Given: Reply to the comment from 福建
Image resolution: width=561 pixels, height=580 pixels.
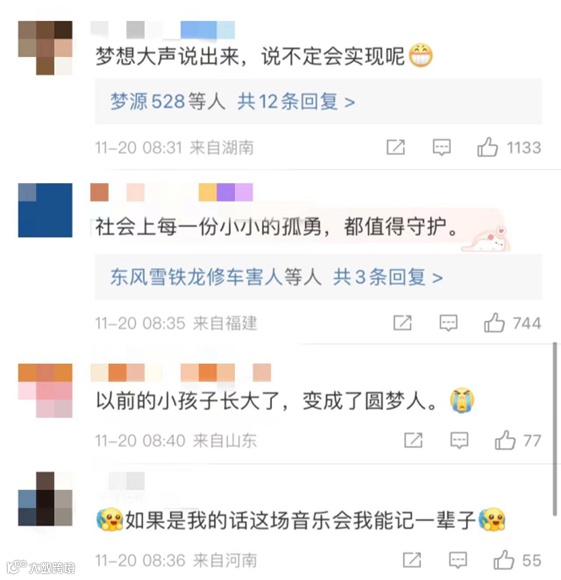Looking at the screenshot, I should point(449,323).
